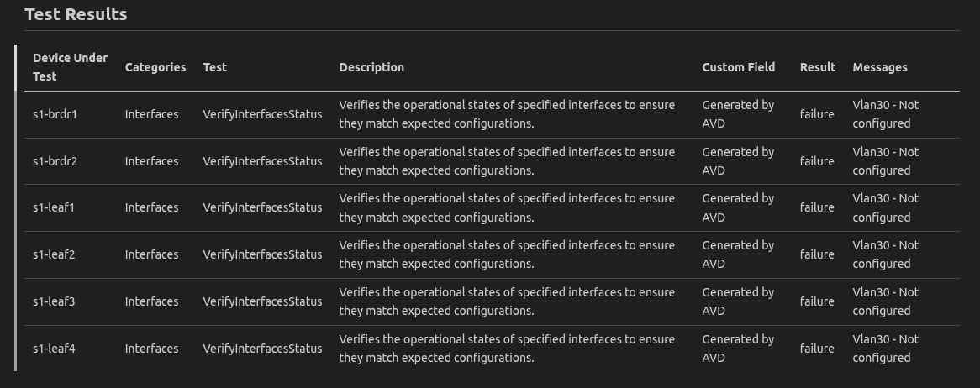Select the s1-leaf2 device cell
Image resolution: width=980 pixels, height=388 pixels.
pyautogui.click(x=54, y=254)
